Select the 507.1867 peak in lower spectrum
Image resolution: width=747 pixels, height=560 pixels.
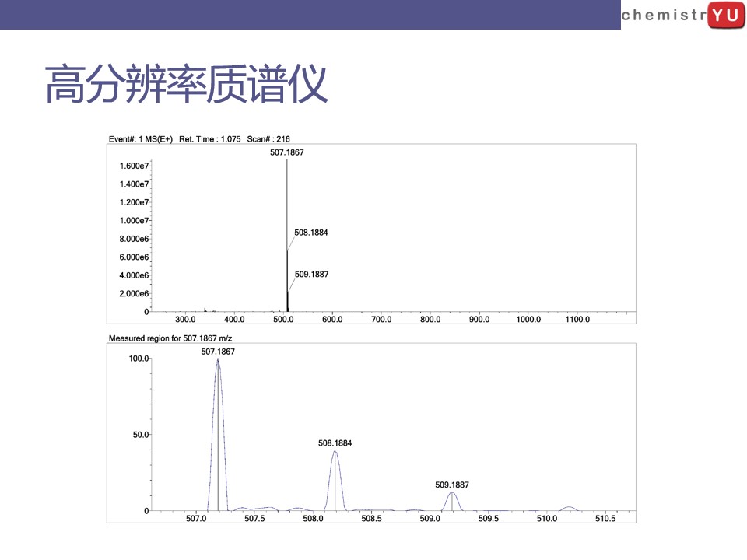(218, 433)
